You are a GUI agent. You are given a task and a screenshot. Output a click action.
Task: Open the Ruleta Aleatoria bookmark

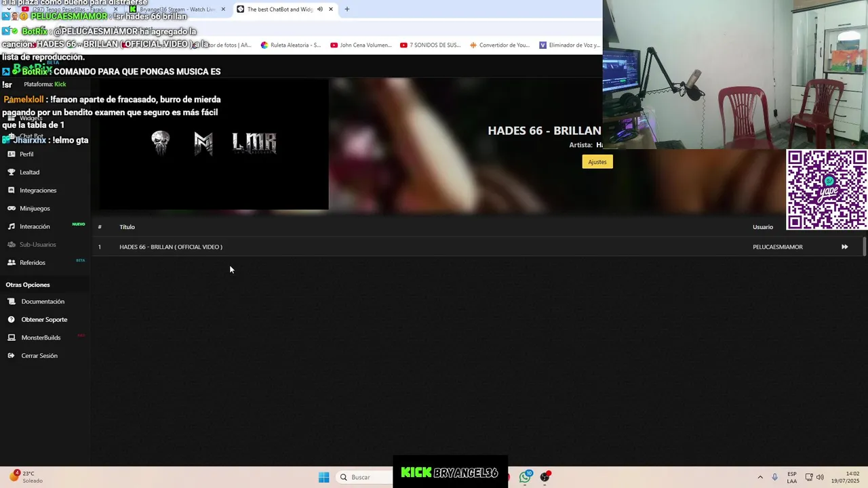tap(291, 45)
